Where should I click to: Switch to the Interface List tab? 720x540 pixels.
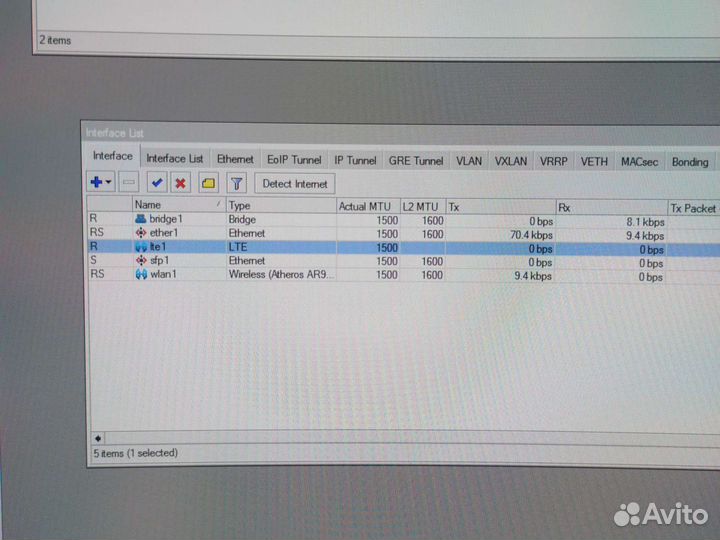point(174,159)
